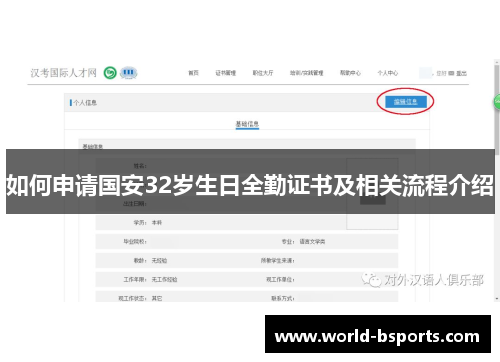This screenshot has height=362, width=500.
Task: Open the 证书管理 nav menu
Action: pyautogui.click(x=226, y=73)
